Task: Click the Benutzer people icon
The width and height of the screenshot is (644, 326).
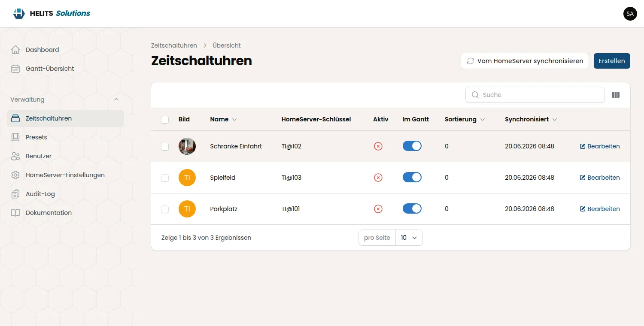Action: point(15,156)
